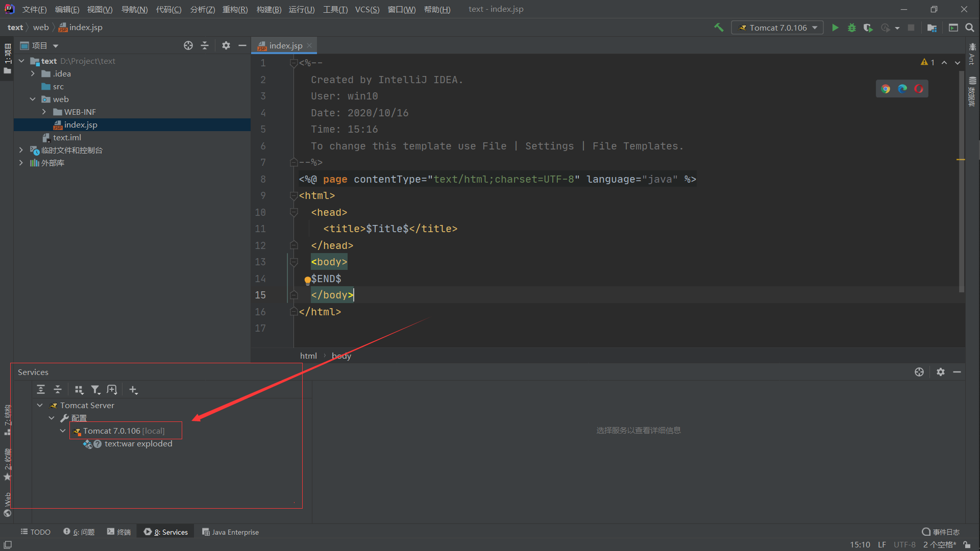Screen dimensions: 980x551
Task: Run with coverage shield icon
Action: coord(868,28)
